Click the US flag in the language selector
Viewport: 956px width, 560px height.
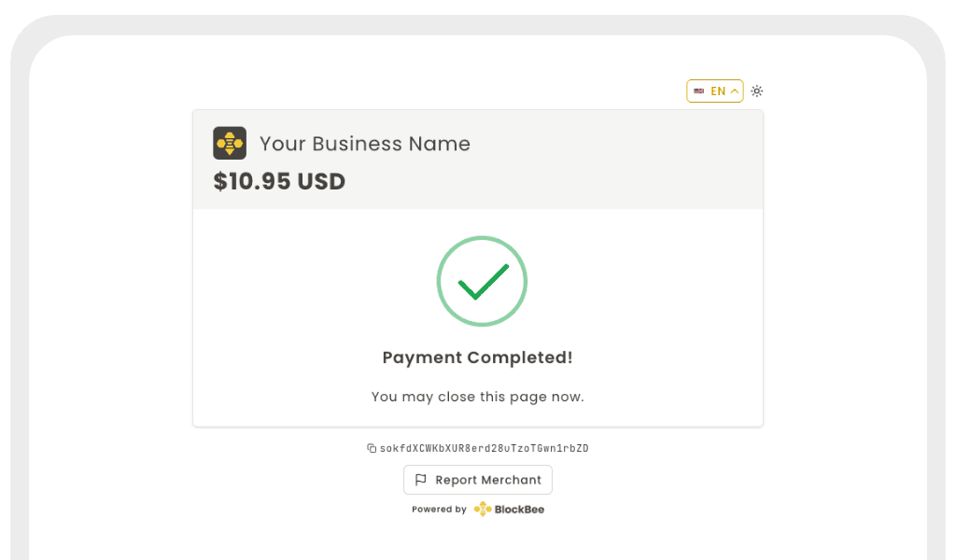698,91
